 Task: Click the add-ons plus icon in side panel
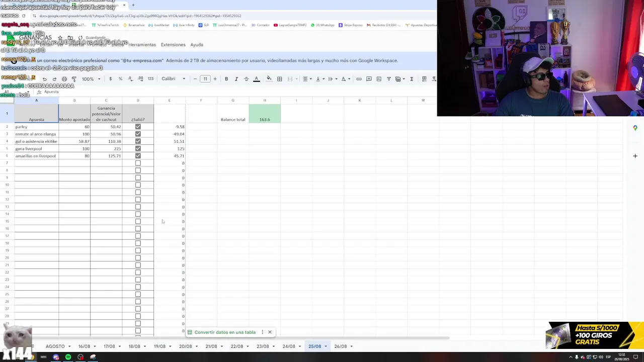pyautogui.click(x=635, y=156)
